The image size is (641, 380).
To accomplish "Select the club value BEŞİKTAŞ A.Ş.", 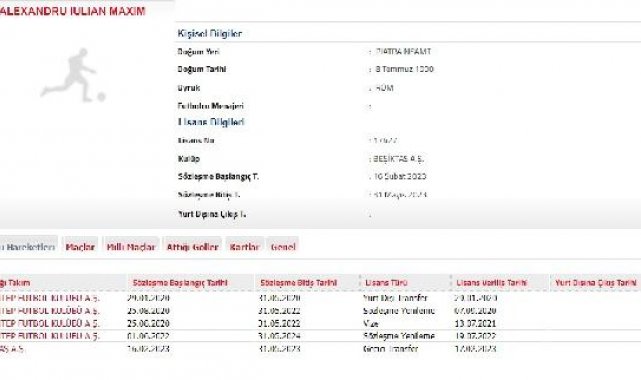I will (398, 159).
